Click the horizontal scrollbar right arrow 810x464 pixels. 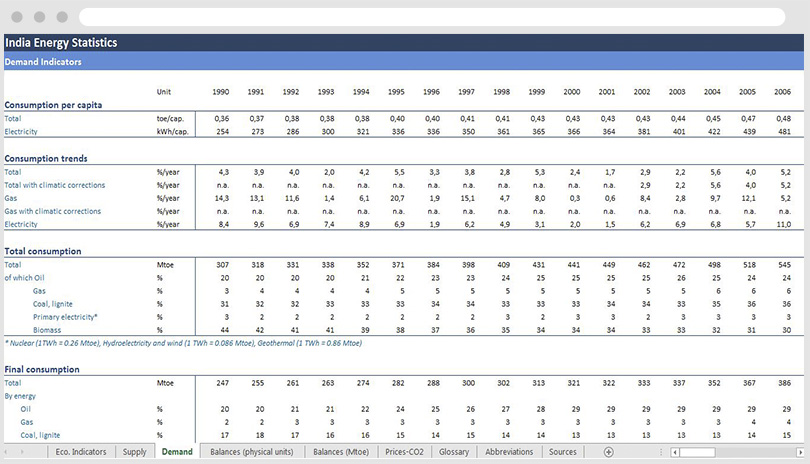pos(801,452)
